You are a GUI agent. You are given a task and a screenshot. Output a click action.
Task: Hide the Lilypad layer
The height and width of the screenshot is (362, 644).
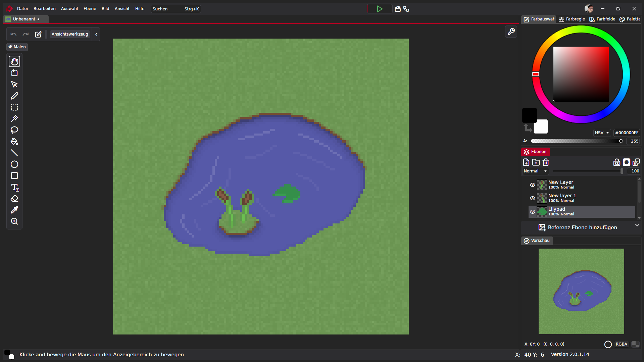click(x=532, y=212)
